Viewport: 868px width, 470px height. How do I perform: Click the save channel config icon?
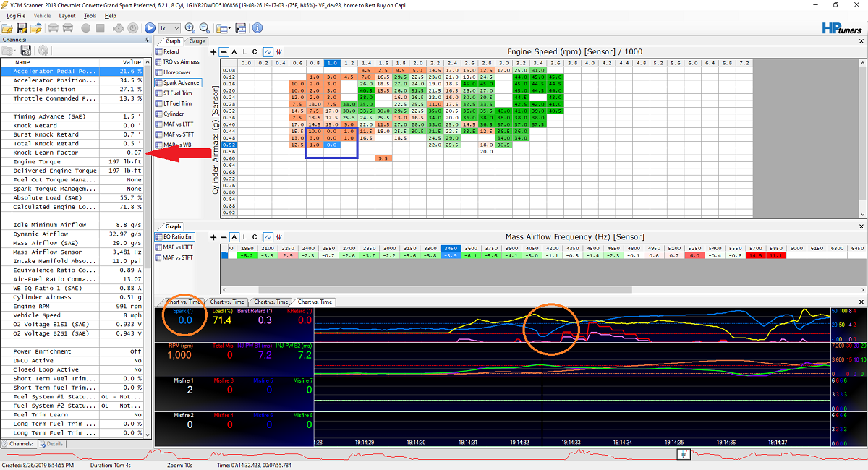click(x=26, y=51)
